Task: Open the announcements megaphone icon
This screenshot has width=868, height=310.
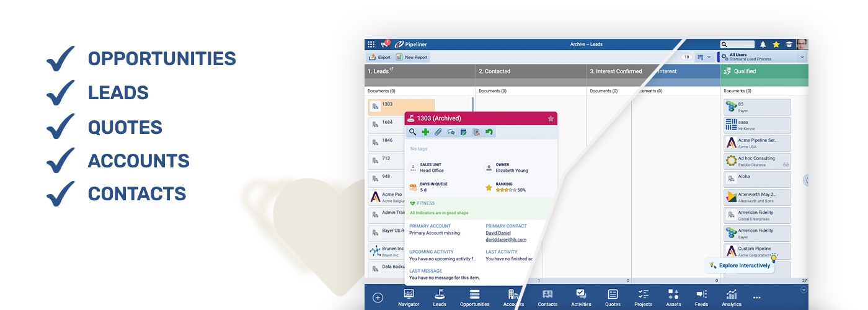Action: (385, 44)
